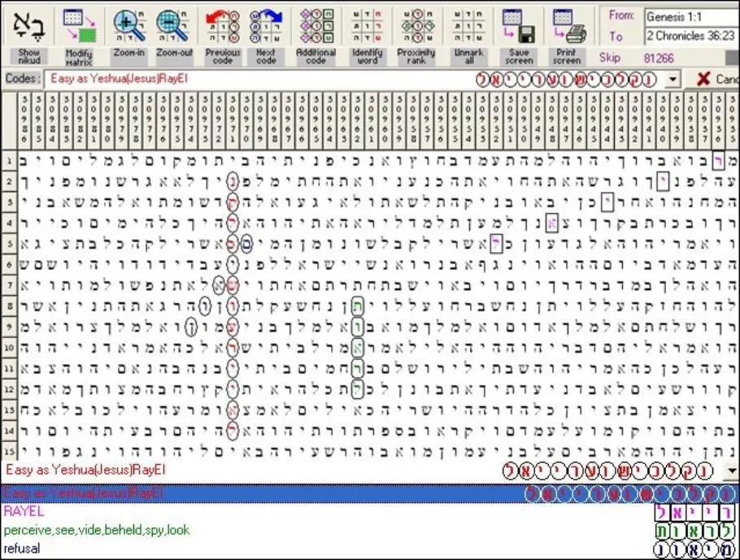Go to Previous code icon
The width and height of the screenshot is (740, 560).
pyautogui.click(x=223, y=27)
